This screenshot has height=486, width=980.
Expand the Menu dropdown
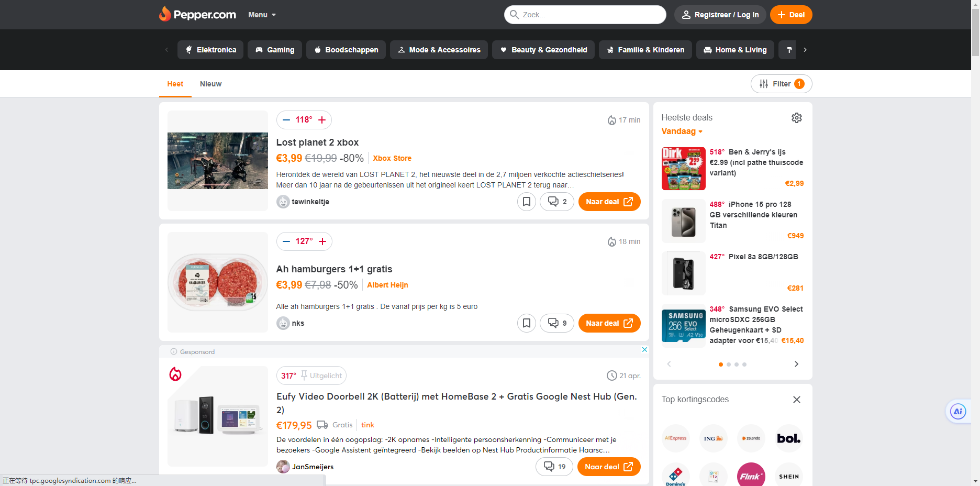[x=262, y=15]
